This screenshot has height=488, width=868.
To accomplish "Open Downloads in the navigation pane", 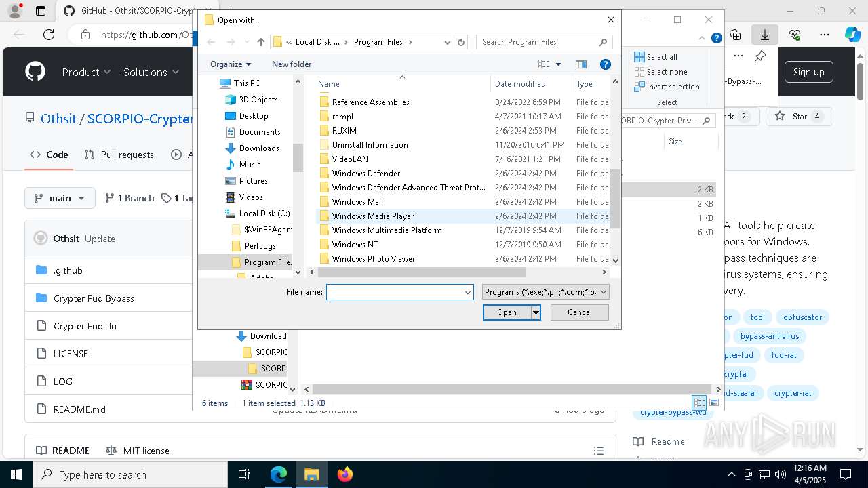I will [x=259, y=148].
